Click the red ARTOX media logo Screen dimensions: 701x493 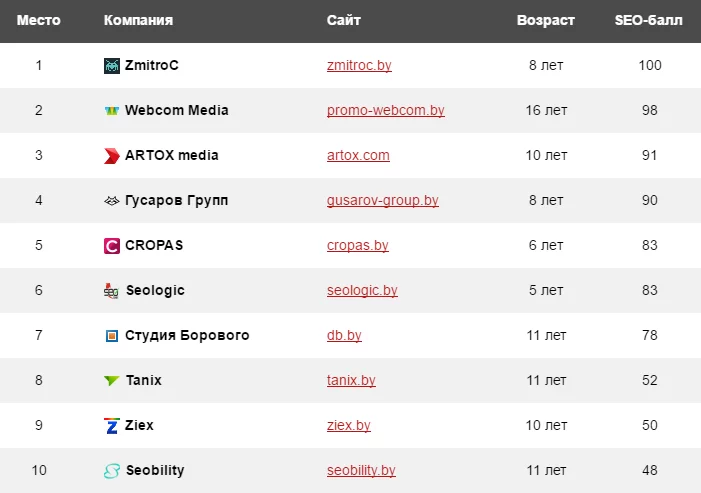coord(112,156)
